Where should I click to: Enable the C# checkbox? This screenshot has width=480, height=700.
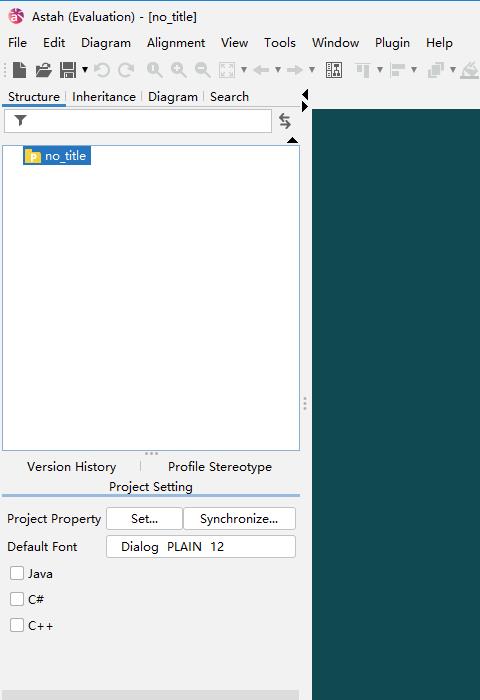tap(17, 599)
